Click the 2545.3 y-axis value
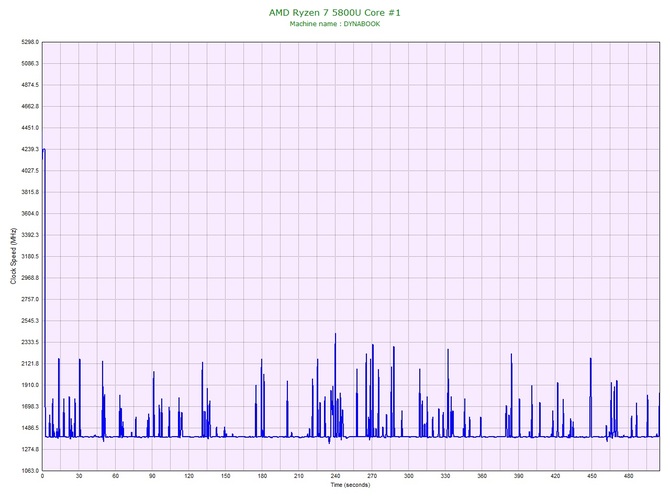Image resolution: width=670 pixels, height=502 pixels. (30, 321)
